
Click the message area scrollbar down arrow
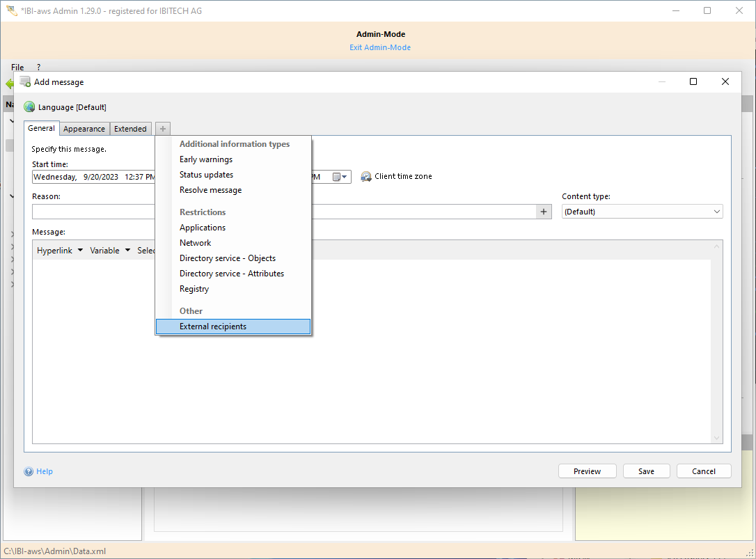coord(716,438)
